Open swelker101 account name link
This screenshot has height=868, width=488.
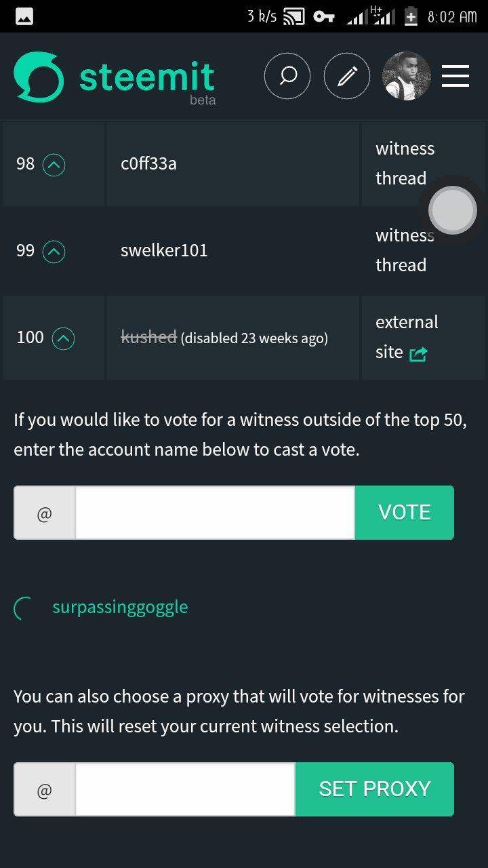[x=164, y=250]
